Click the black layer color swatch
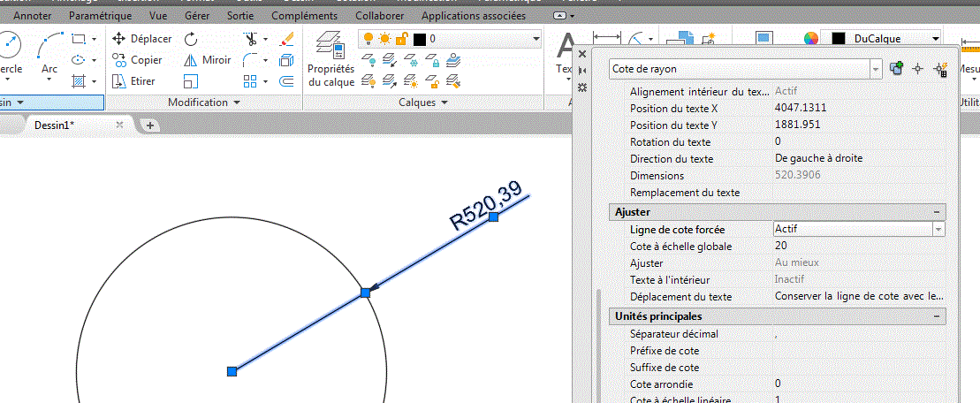 [x=420, y=40]
